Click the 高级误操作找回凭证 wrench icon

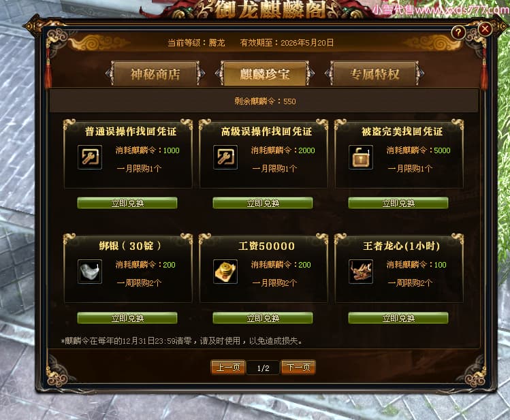tap(225, 157)
